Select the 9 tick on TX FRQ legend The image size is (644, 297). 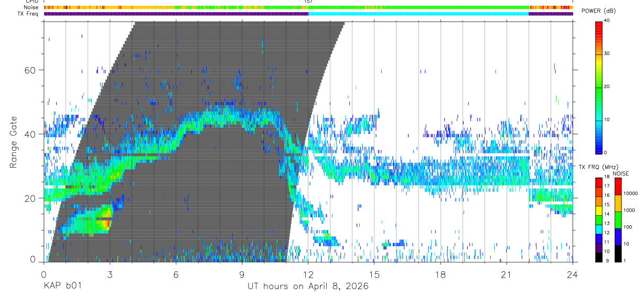pos(607,260)
